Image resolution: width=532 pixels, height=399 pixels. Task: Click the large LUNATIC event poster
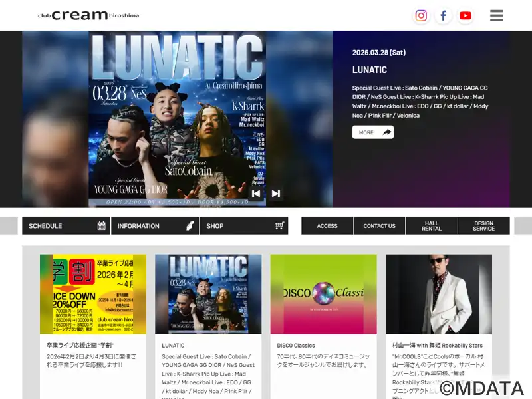click(x=177, y=119)
